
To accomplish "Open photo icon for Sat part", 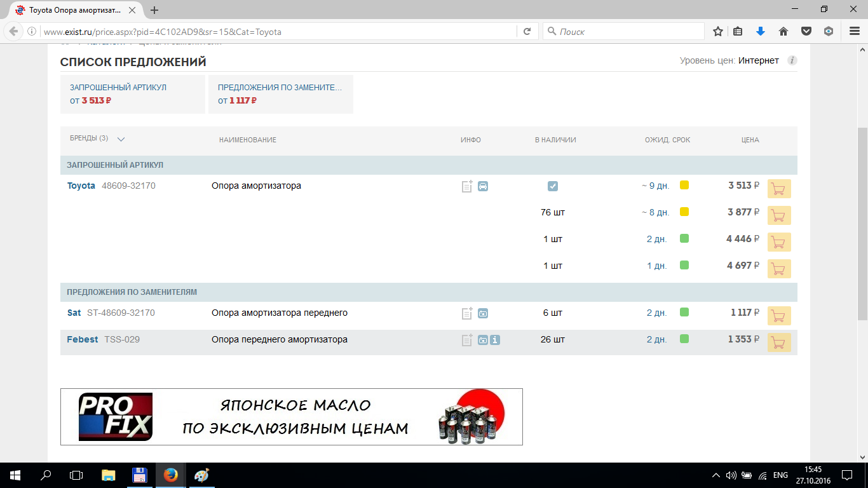I will point(483,313).
